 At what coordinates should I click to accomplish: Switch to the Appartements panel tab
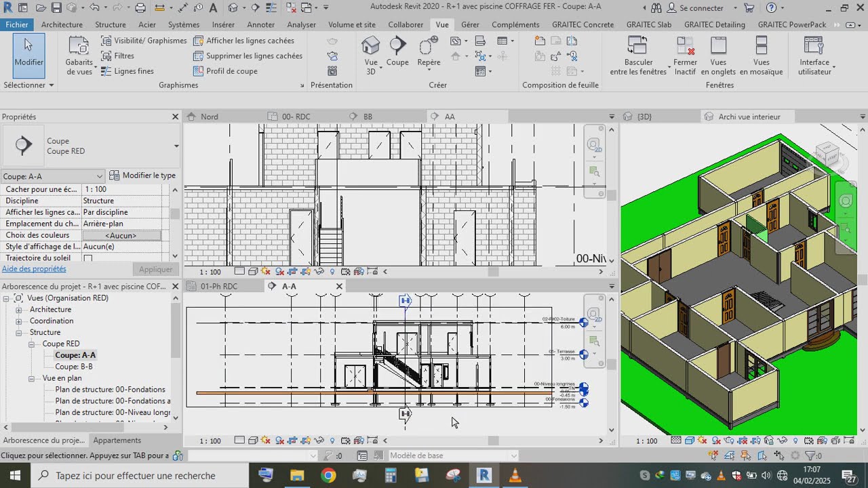117,440
